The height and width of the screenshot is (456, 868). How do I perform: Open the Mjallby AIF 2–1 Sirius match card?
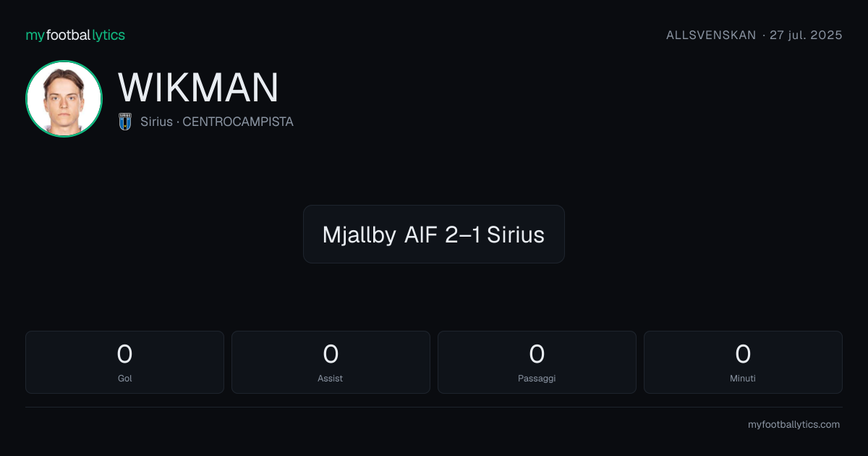click(433, 234)
